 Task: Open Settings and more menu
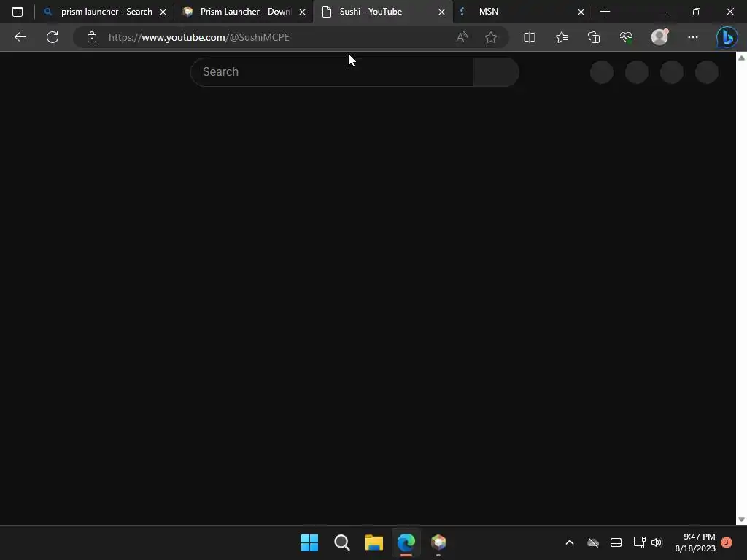693,37
